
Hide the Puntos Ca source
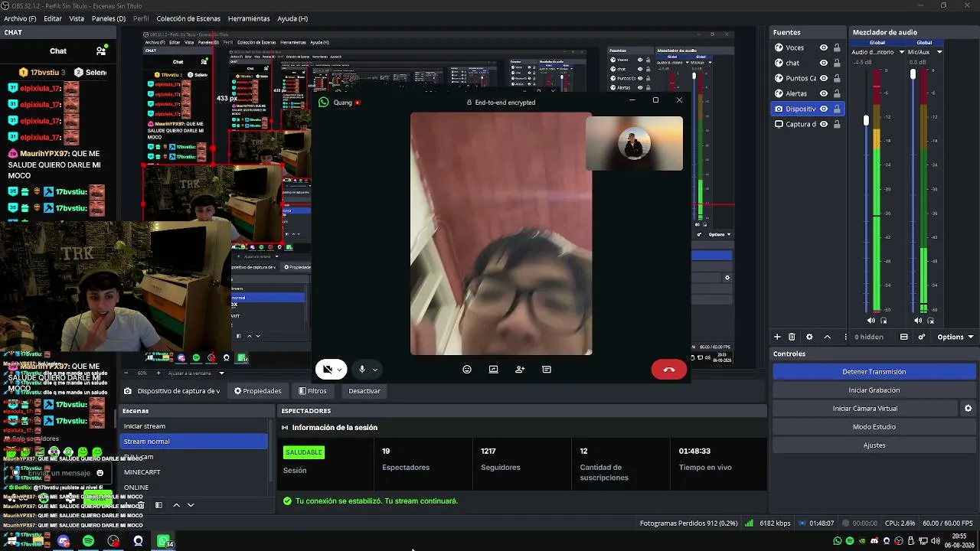[x=824, y=78]
